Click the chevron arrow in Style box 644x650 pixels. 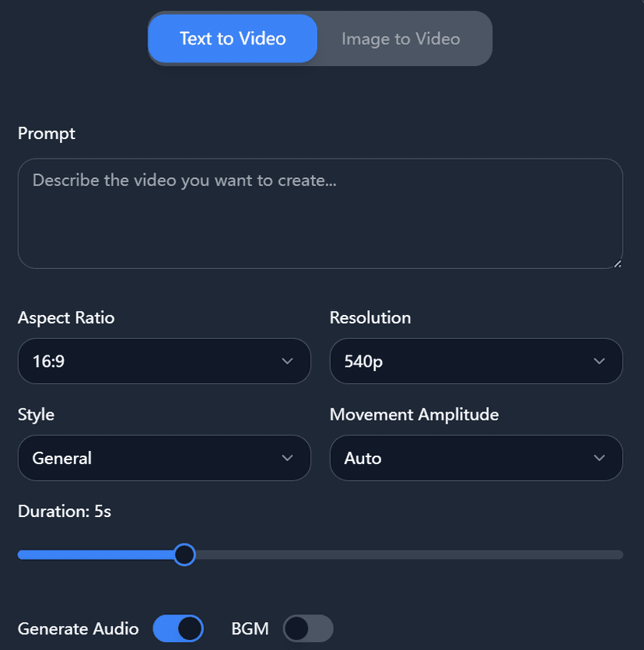click(287, 458)
